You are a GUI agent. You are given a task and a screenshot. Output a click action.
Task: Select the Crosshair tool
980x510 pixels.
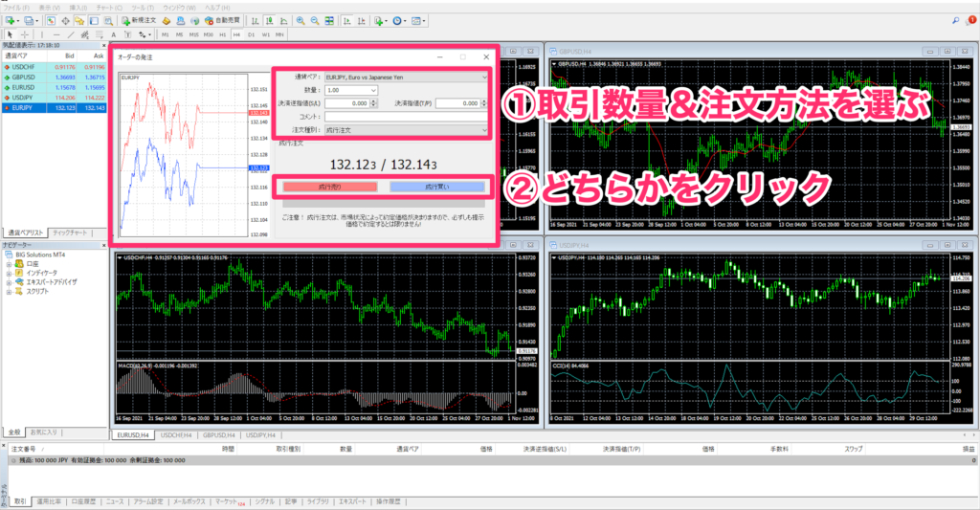[x=25, y=34]
